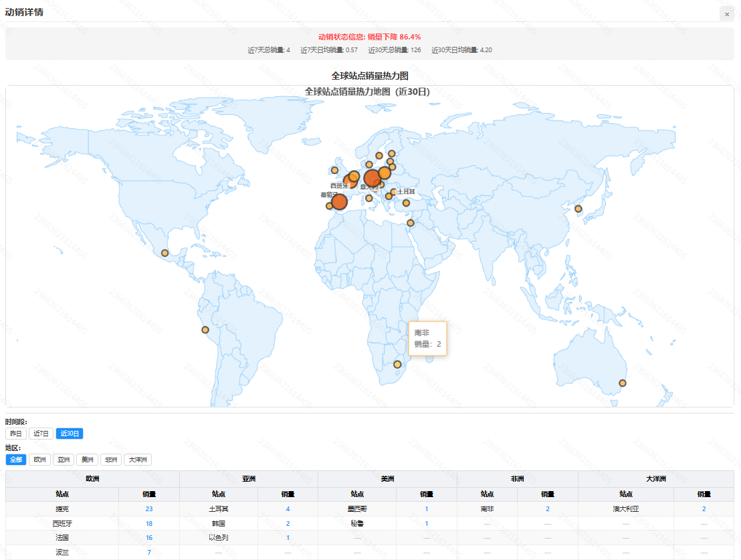This screenshot has height=560, width=741.
Task: Filter regions by 欧洲
Action: click(40, 460)
